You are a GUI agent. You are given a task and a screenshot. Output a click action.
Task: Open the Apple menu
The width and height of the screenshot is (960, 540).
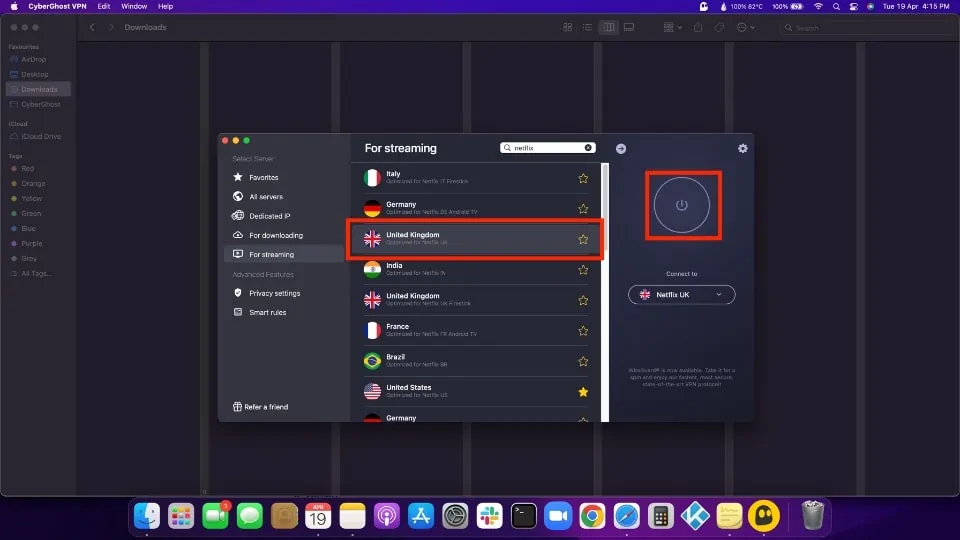point(13,6)
